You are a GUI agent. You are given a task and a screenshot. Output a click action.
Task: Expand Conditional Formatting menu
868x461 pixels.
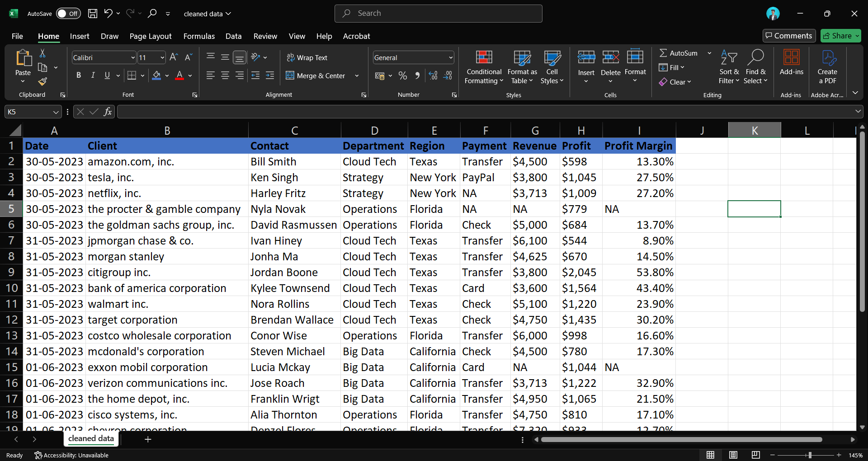pyautogui.click(x=484, y=67)
